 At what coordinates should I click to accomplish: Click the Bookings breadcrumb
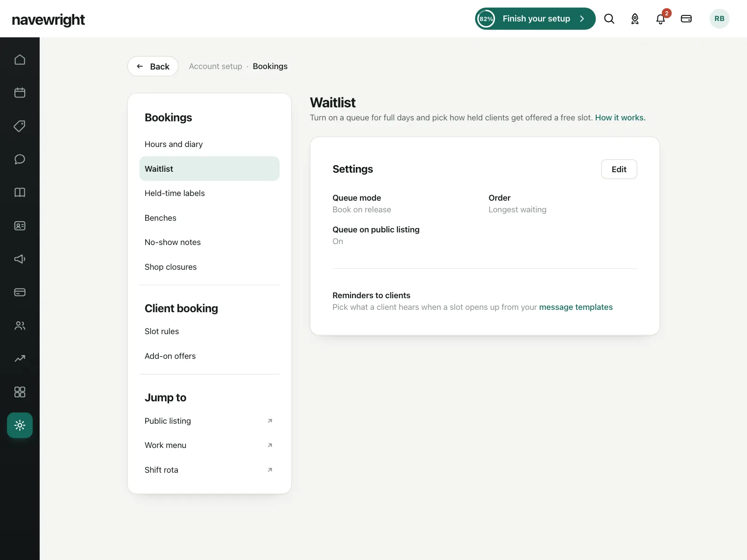click(x=270, y=66)
